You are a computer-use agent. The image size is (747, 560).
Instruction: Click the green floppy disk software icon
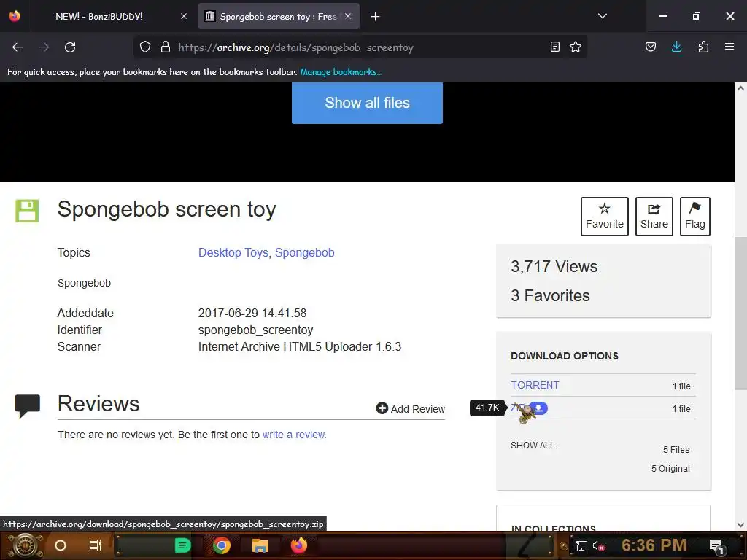27,211
